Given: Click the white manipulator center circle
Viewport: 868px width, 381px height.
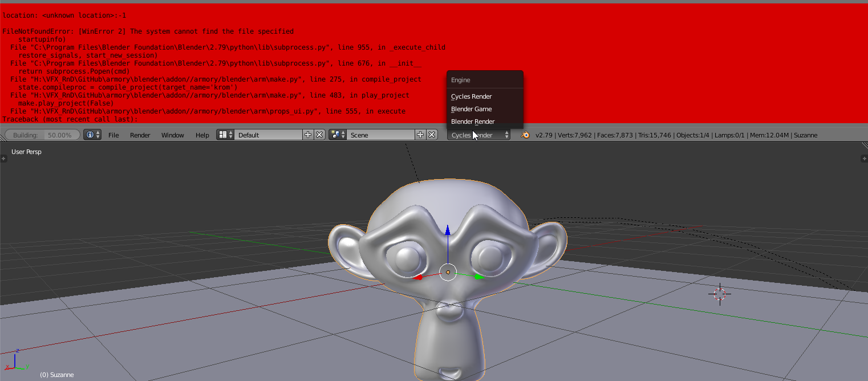Looking at the screenshot, I should click(x=448, y=273).
